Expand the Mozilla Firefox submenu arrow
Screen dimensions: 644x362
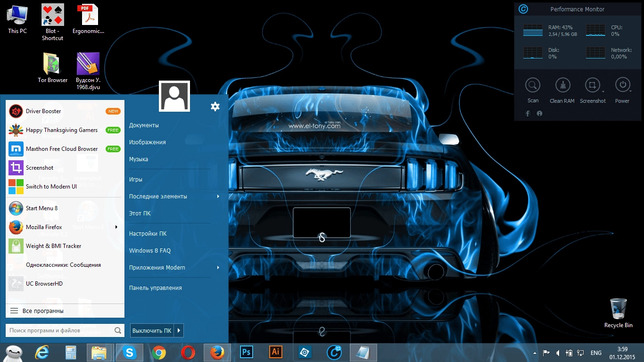[116, 227]
